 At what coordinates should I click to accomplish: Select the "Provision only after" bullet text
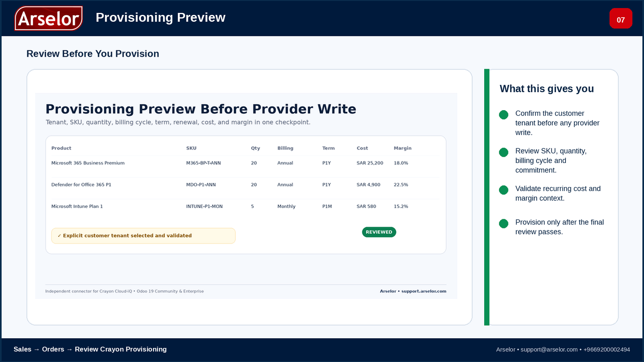pyautogui.click(x=559, y=227)
